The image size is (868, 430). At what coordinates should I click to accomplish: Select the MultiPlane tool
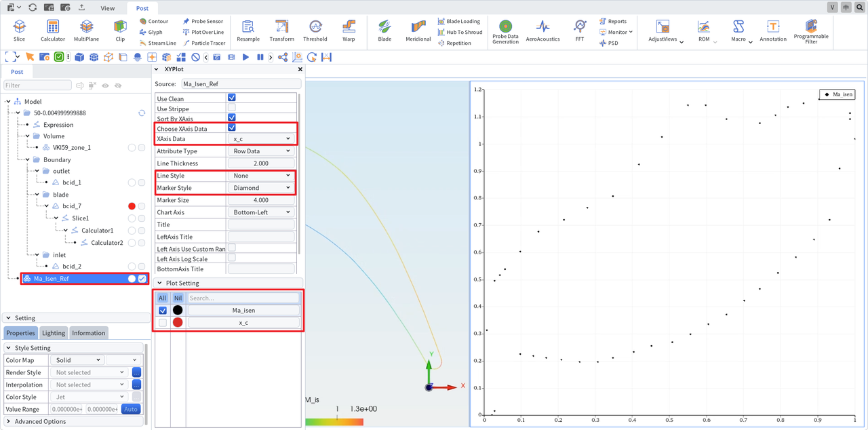(x=86, y=31)
